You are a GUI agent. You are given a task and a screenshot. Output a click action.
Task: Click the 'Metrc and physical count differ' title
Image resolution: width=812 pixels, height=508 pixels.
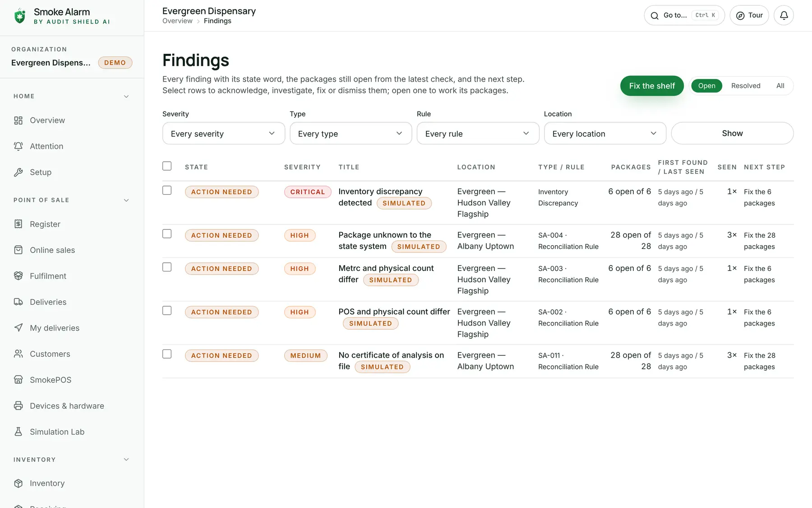(386, 274)
